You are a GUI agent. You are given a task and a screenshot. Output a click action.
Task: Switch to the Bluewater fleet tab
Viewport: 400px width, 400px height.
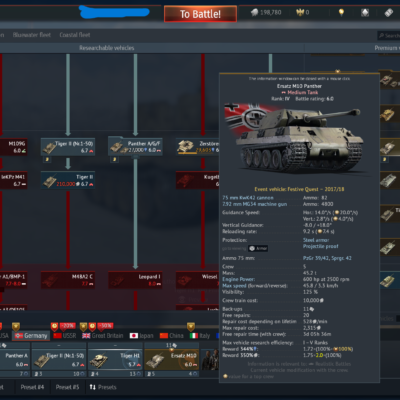click(32, 35)
